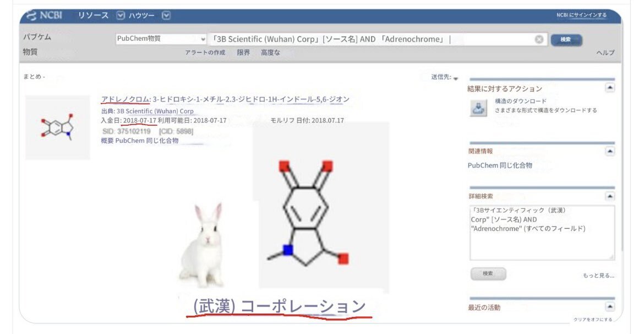Collapse the 関連情報 panel
The width and height of the screenshot is (644, 334).
coord(609,150)
